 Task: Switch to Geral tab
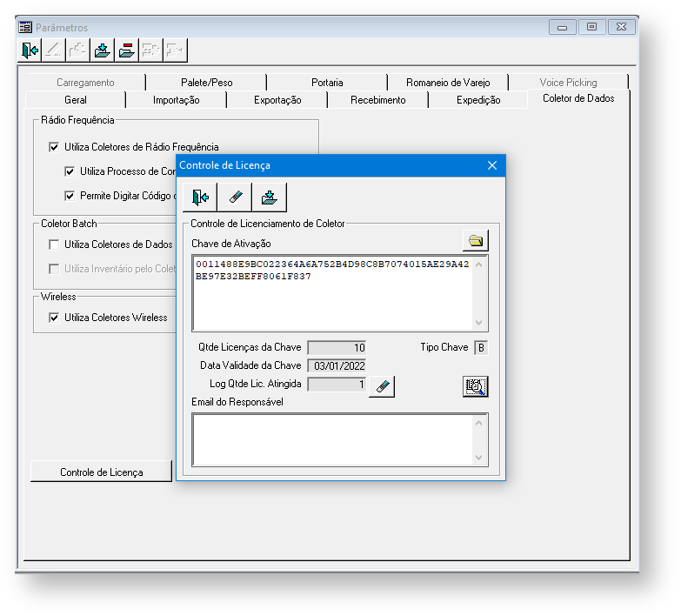(x=76, y=100)
